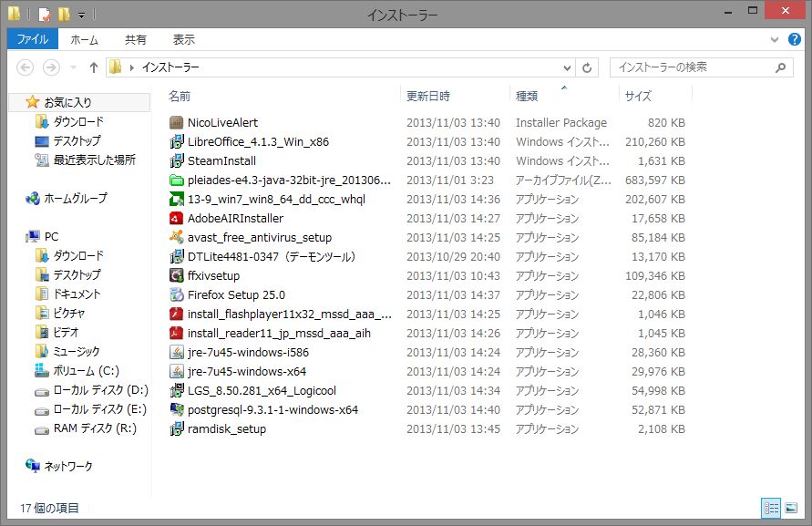
Task: Open the ファイル menu tab
Action: tap(32, 39)
